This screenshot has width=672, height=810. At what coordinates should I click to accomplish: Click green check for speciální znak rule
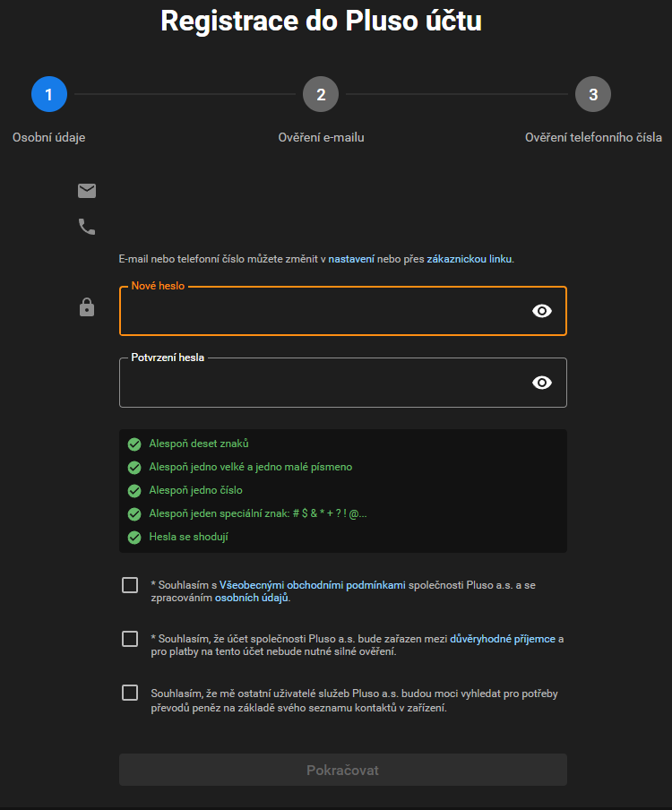tap(134, 514)
